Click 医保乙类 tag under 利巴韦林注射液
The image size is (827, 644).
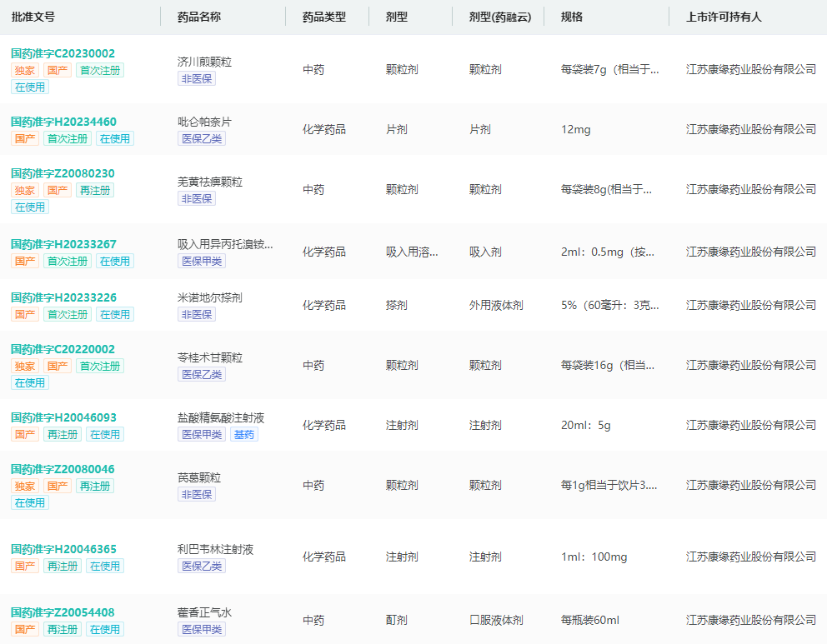pos(202,567)
